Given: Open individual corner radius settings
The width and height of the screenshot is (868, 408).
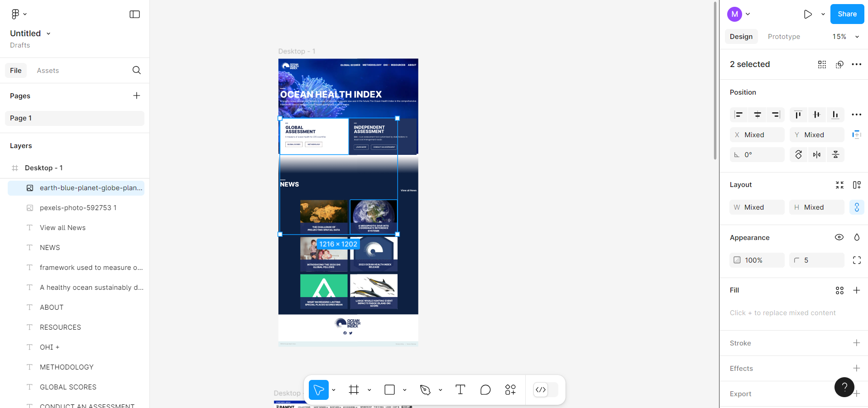Looking at the screenshot, I should pyautogui.click(x=857, y=260).
